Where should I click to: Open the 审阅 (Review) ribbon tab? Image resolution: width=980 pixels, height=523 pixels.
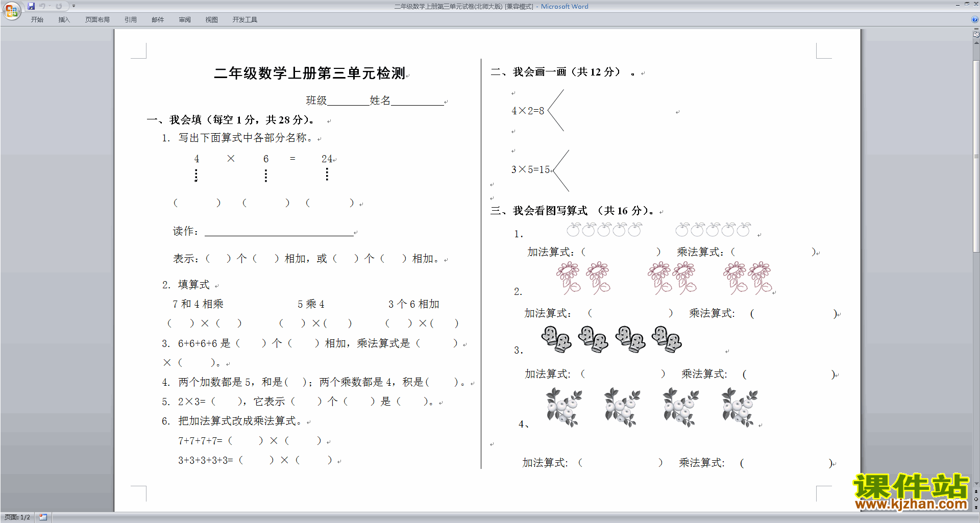point(185,20)
